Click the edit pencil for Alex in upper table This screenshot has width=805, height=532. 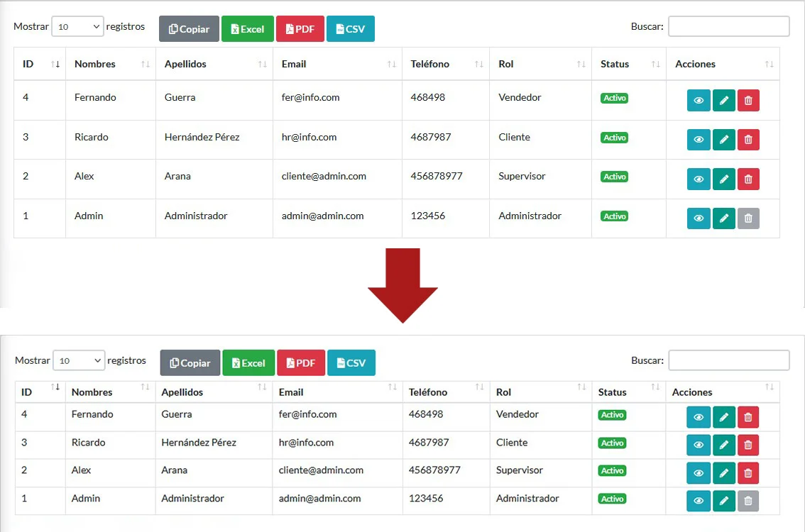[x=723, y=179]
